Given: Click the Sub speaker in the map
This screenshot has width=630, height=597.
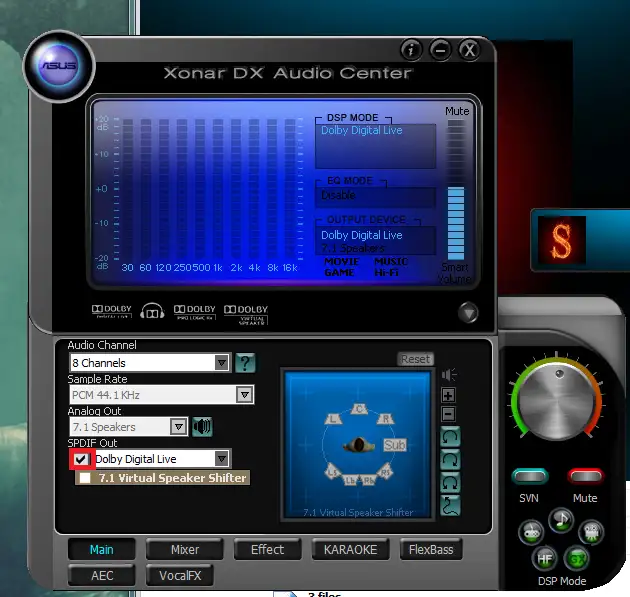Looking at the screenshot, I should pos(395,445).
